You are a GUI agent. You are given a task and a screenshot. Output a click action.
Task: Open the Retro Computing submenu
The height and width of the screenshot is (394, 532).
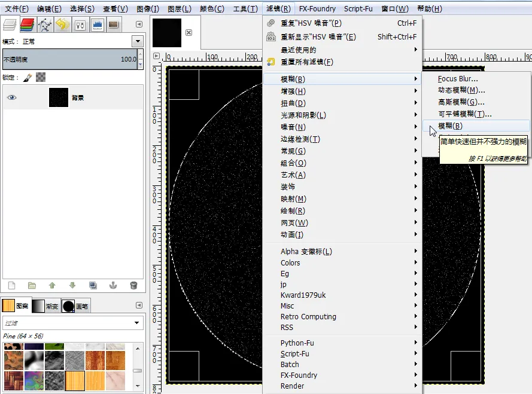point(342,316)
